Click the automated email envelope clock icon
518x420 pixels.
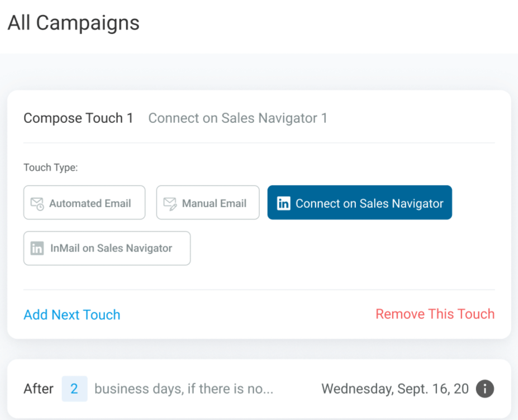(x=37, y=204)
